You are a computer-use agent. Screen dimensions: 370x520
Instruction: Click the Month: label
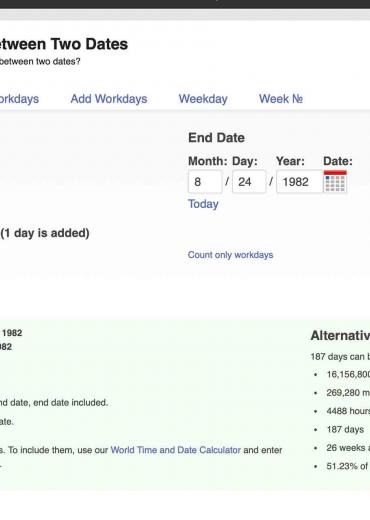[208, 161]
